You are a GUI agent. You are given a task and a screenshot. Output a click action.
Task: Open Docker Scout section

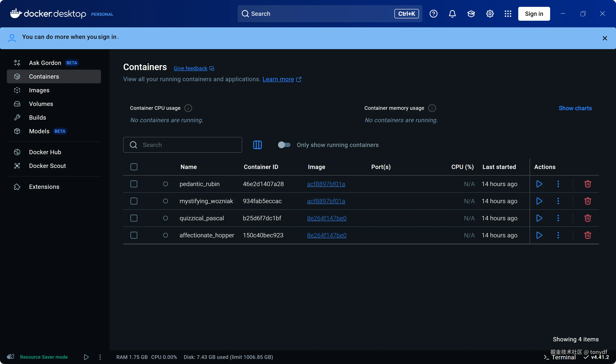point(47,166)
